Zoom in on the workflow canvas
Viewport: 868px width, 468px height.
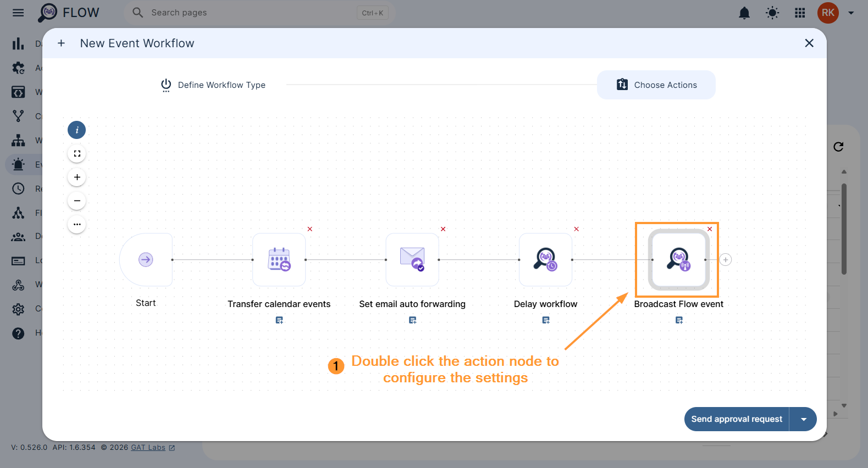pos(77,177)
